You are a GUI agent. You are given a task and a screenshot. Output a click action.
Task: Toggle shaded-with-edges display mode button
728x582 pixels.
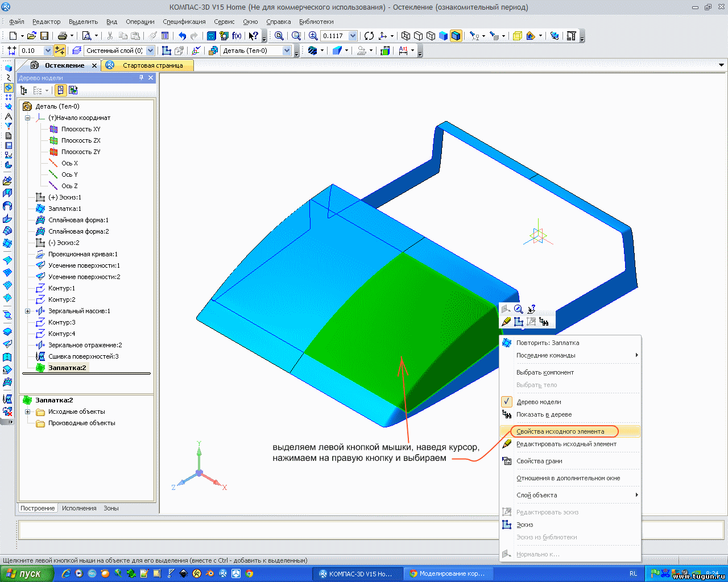(x=456, y=36)
